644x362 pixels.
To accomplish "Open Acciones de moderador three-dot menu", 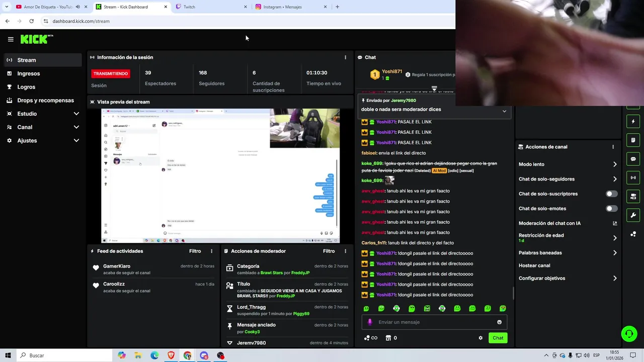I will [x=345, y=251].
